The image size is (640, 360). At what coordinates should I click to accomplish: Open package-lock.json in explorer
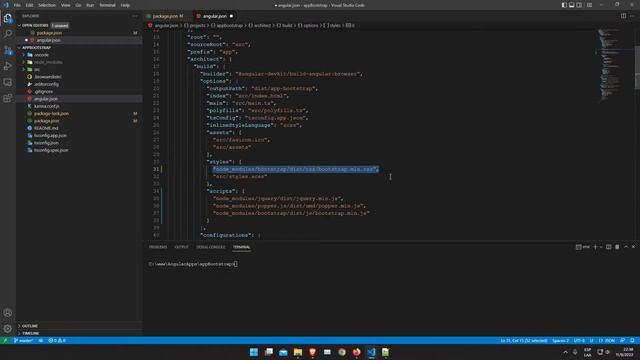[51, 113]
